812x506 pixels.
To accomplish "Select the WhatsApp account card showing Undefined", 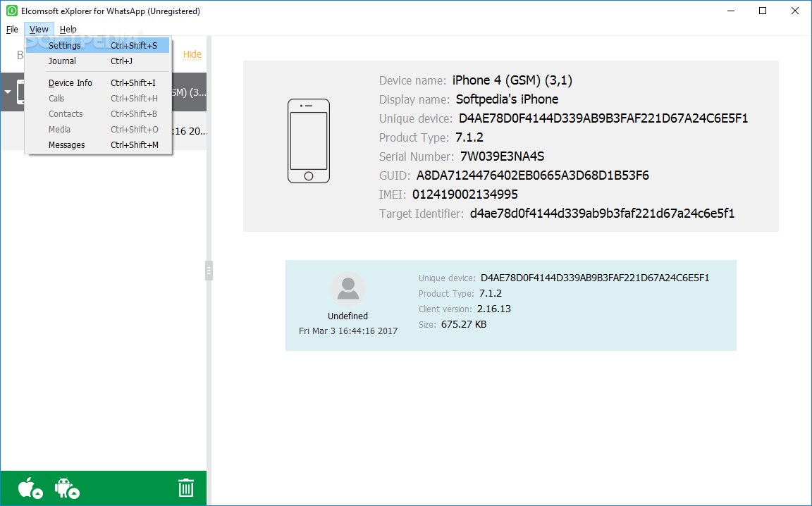I will pyautogui.click(x=510, y=306).
